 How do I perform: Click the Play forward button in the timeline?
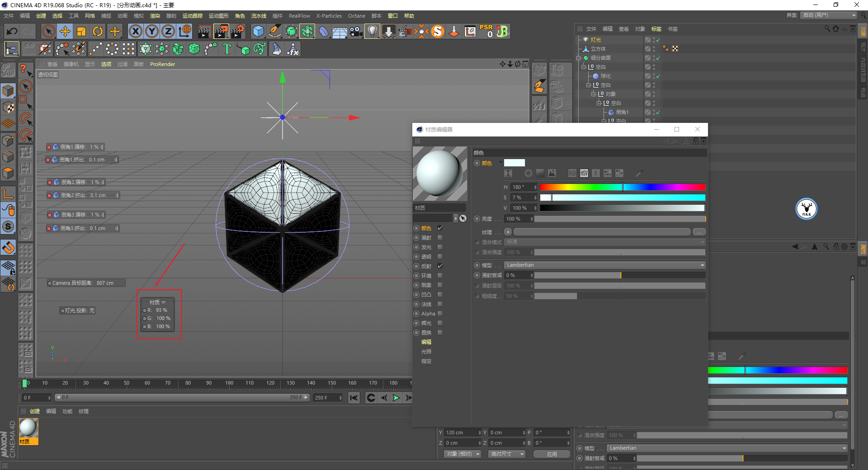(396, 398)
